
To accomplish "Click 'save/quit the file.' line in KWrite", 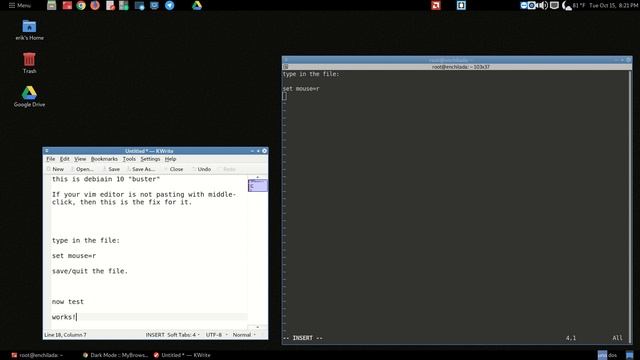I will coord(90,271).
